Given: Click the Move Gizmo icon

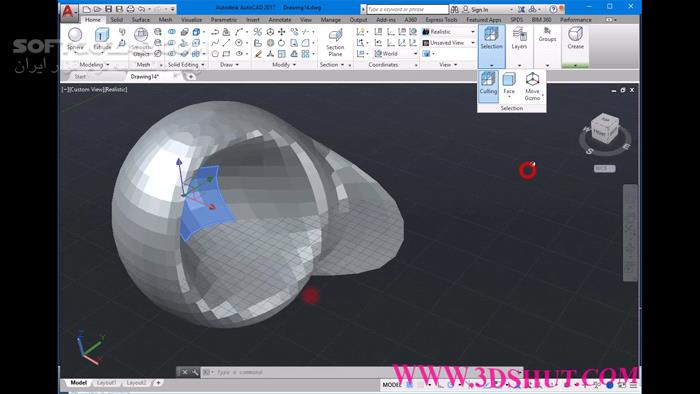Looking at the screenshot, I should [x=532, y=87].
